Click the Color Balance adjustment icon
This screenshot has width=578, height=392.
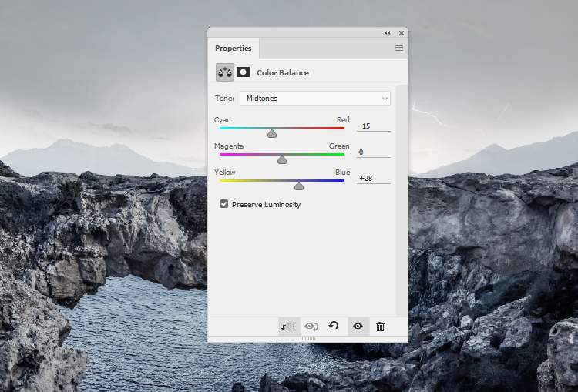224,72
